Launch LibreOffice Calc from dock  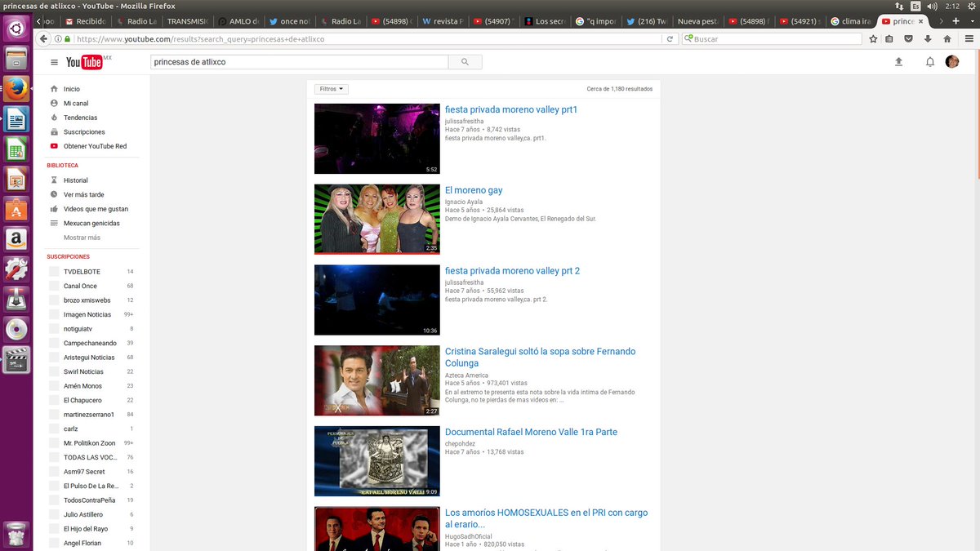(x=16, y=150)
